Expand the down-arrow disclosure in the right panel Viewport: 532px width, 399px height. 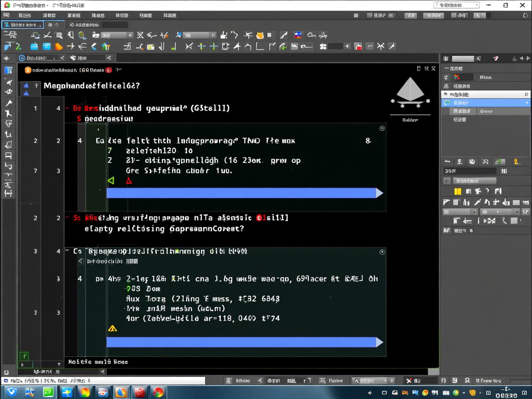click(447, 181)
